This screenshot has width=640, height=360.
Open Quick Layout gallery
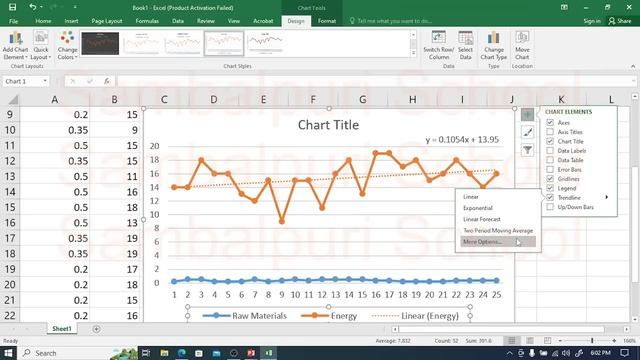point(41,46)
